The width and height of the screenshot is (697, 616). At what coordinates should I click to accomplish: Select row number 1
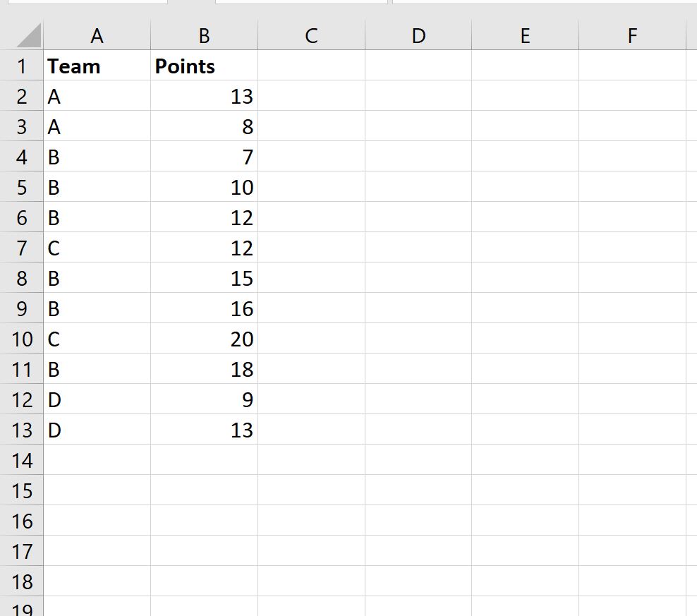(22, 66)
